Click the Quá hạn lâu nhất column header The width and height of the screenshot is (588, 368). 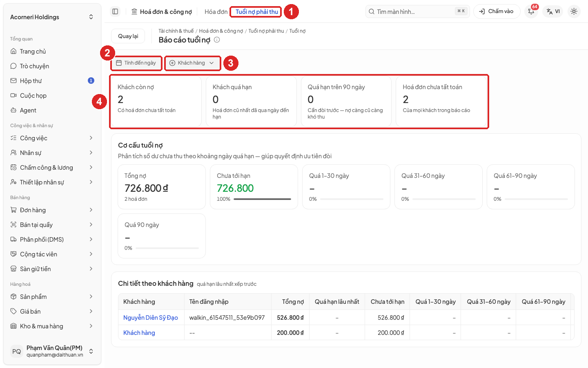coord(337,302)
